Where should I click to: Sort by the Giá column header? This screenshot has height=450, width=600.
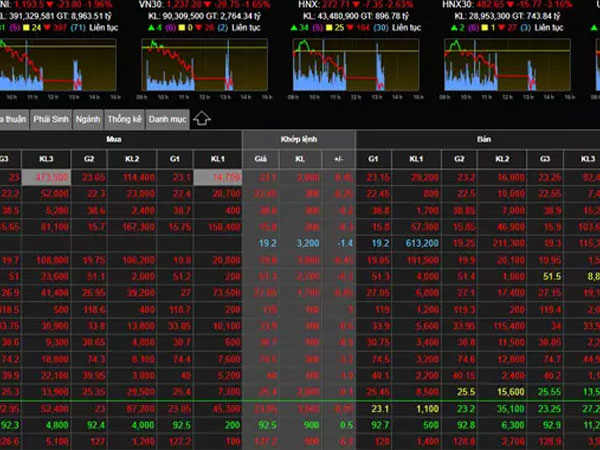click(260, 159)
